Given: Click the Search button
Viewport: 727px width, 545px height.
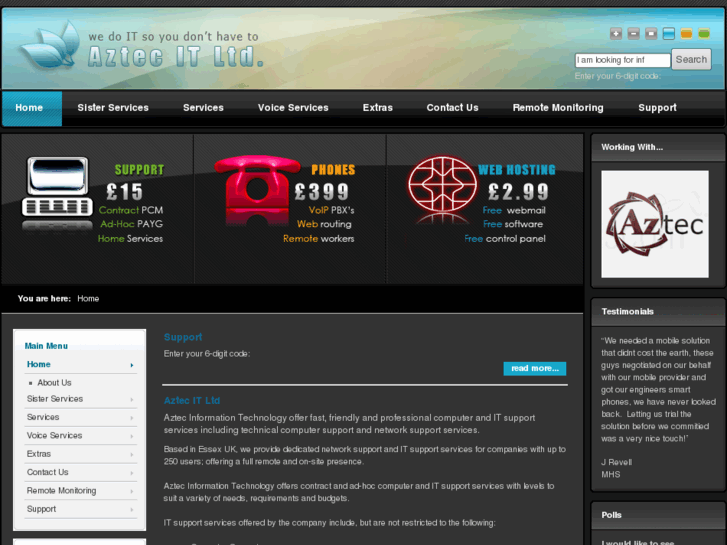Looking at the screenshot, I should [691, 60].
